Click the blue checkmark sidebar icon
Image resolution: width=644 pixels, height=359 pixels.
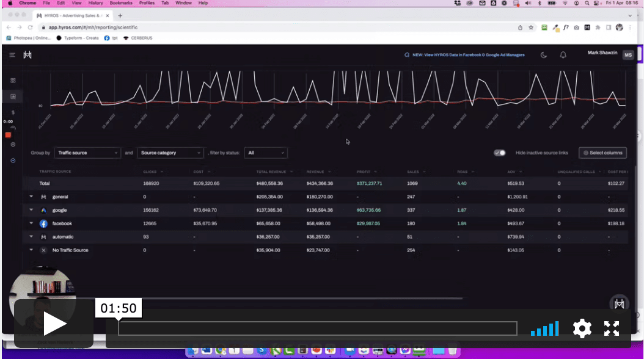click(x=13, y=161)
